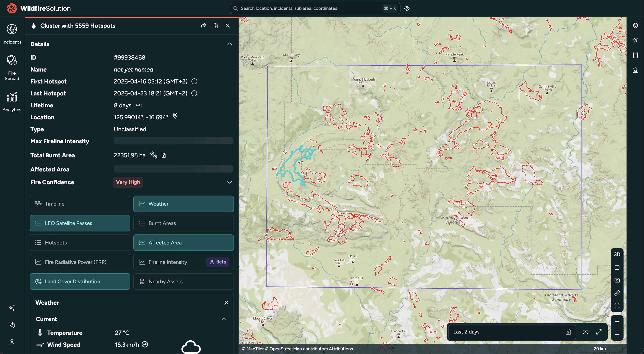The image size is (644, 354).
Task: Click the AI sparkle icon in sidebar
Action: (12, 308)
